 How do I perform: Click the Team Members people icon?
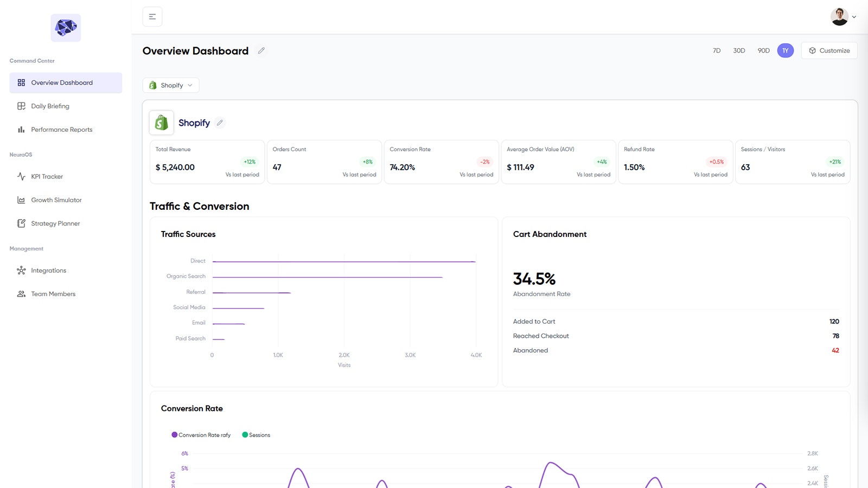coord(21,294)
